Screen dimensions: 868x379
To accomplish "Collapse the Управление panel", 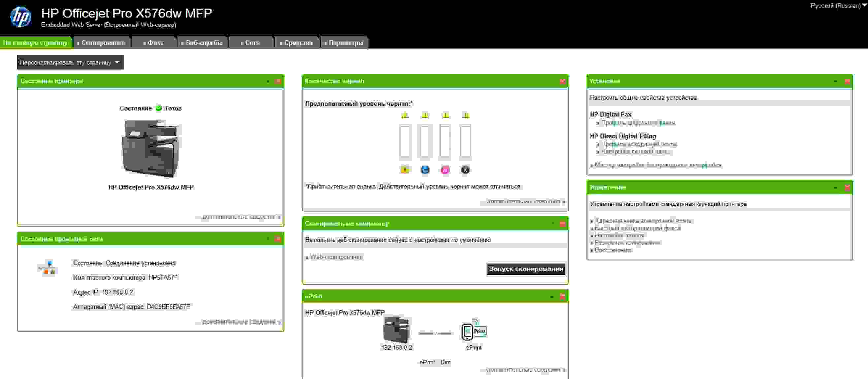I will (x=835, y=188).
